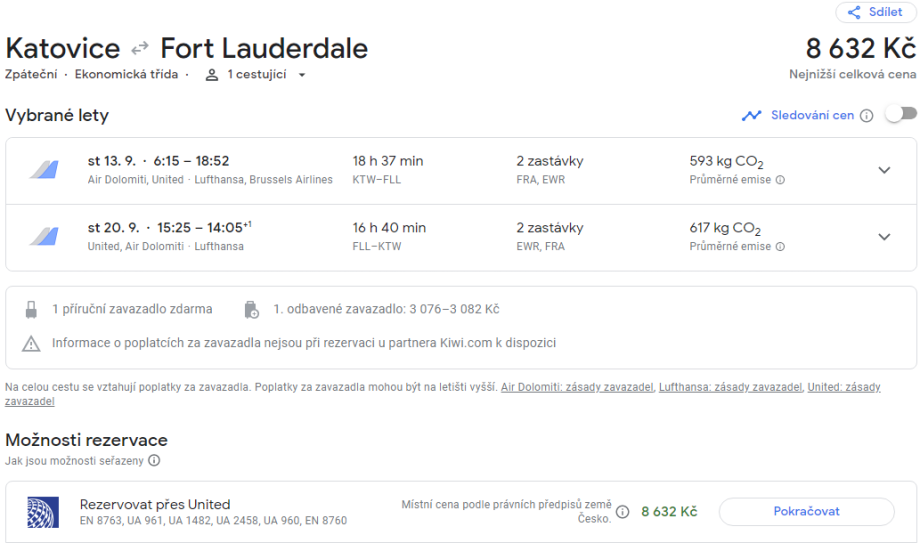Image resolution: width=920 pixels, height=543 pixels.
Task: Click the swap arrows between Katovice and Fort Lauderdale
Action: tap(140, 48)
